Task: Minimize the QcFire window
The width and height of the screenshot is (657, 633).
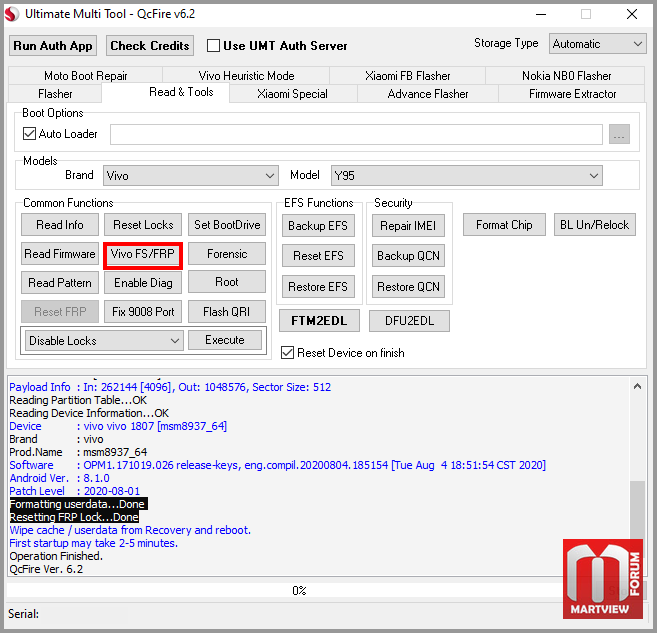Action: coord(541,14)
